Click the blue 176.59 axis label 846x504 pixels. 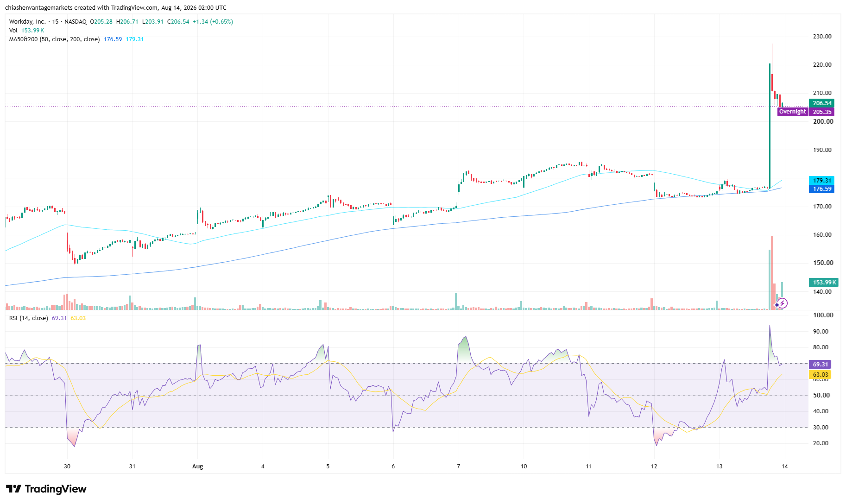click(x=822, y=189)
